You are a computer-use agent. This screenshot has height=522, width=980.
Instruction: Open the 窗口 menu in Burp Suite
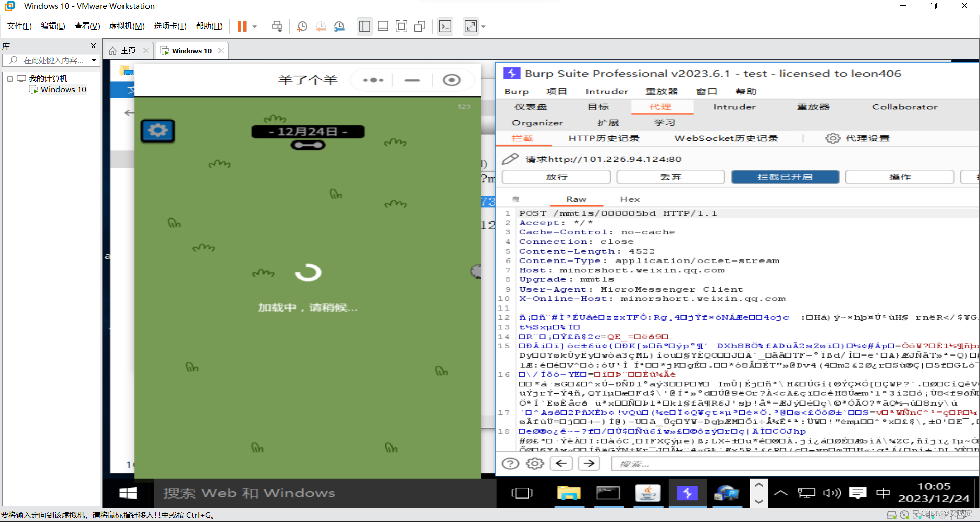click(706, 92)
